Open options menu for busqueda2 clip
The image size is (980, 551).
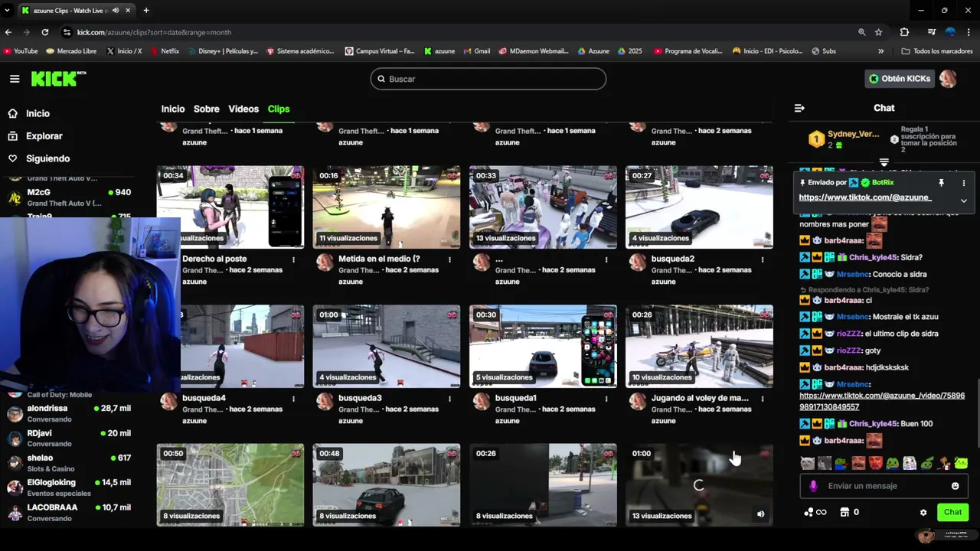(762, 259)
